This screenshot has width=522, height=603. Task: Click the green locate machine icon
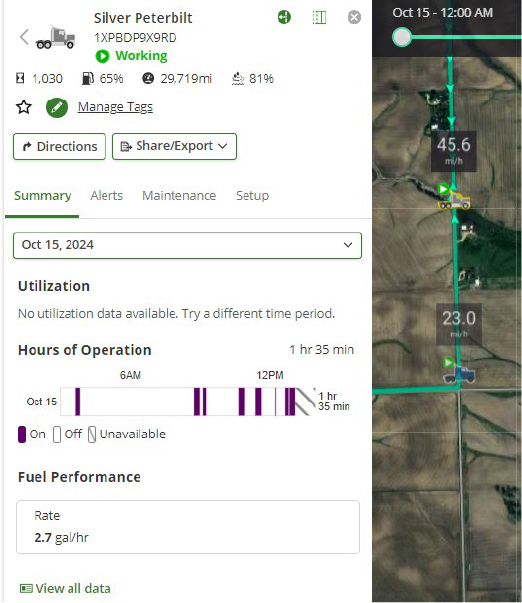[x=284, y=17]
